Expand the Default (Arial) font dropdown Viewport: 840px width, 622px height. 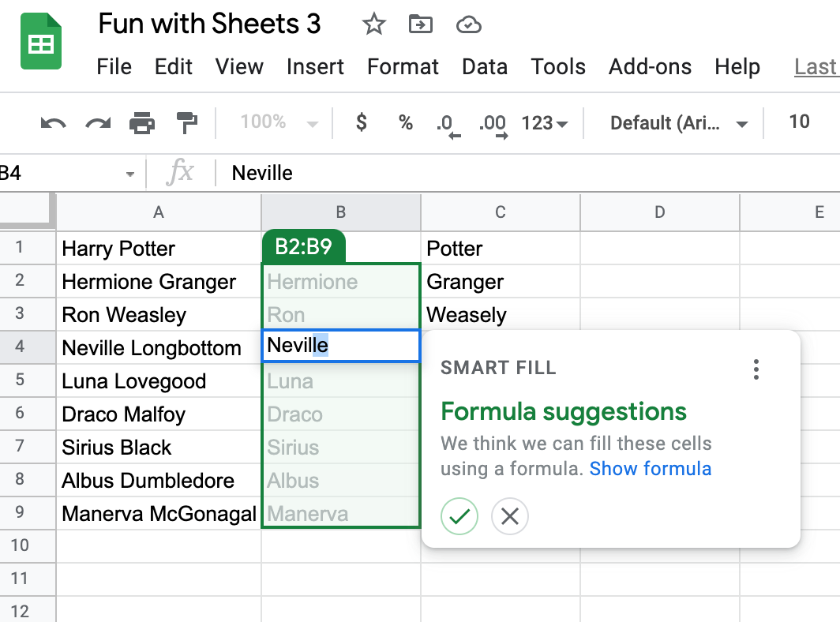pos(679,124)
